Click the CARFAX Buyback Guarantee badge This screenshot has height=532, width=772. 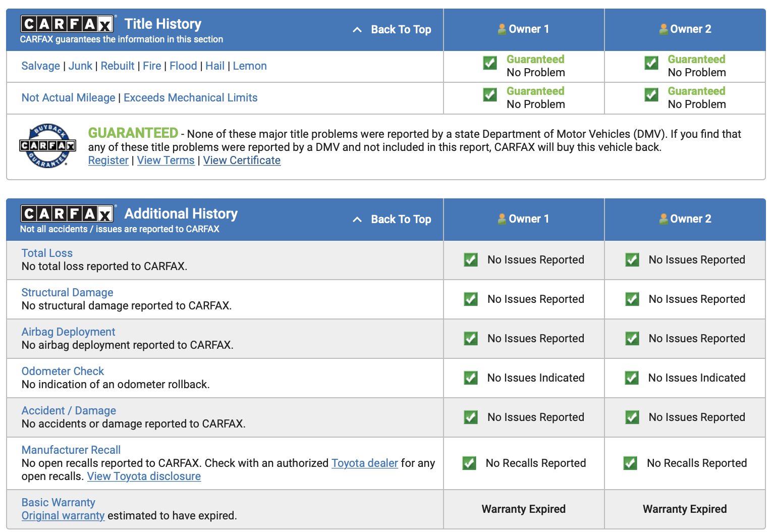point(47,146)
